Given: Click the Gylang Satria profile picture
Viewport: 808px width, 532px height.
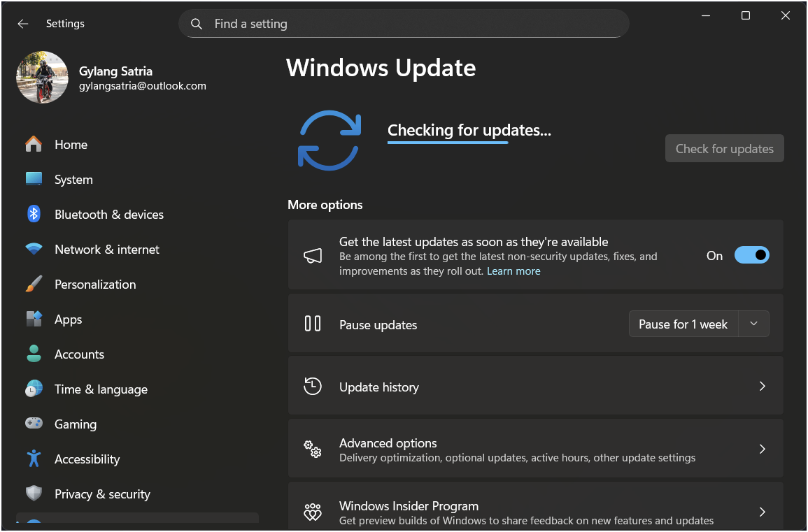Looking at the screenshot, I should pyautogui.click(x=42, y=78).
